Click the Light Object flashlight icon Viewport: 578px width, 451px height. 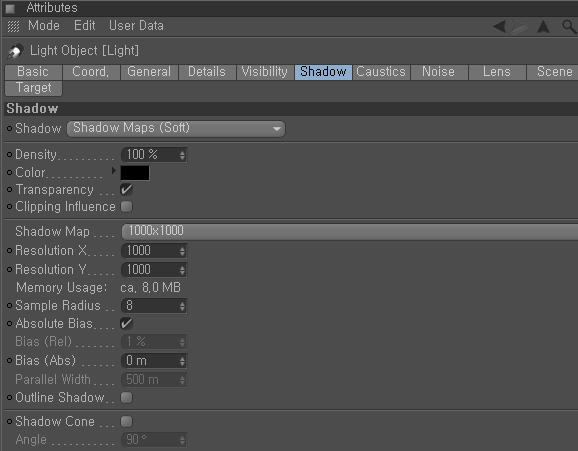(x=15, y=51)
